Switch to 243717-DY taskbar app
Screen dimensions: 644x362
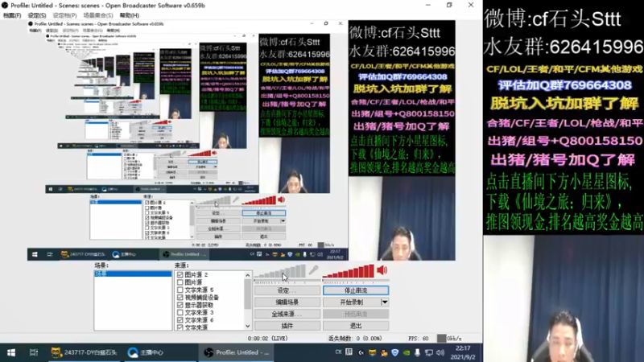(x=84, y=352)
